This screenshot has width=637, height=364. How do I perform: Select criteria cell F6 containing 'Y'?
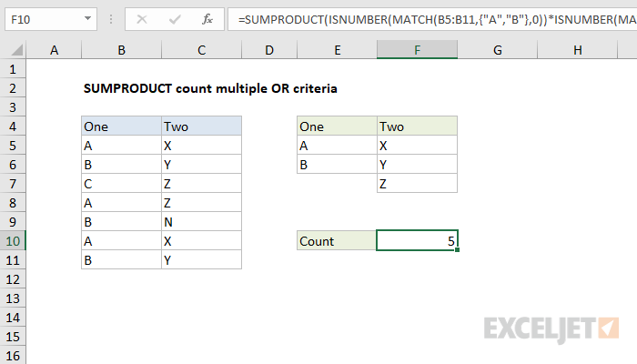[417, 165]
